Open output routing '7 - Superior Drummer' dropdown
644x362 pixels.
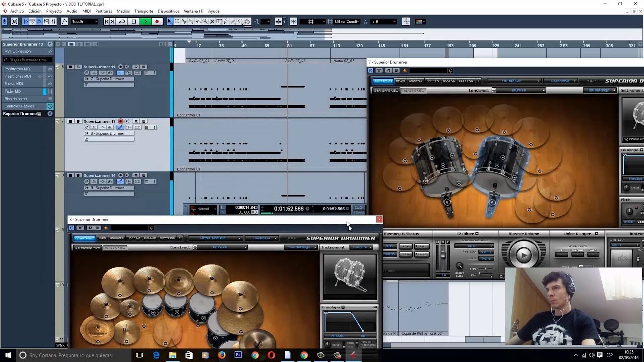pyautogui.click(x=109, y=79)
